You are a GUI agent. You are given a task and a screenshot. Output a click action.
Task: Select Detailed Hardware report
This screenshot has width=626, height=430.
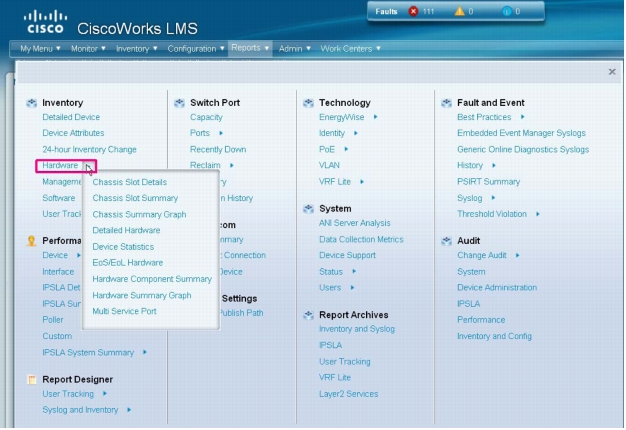click(x=126, y=230)
